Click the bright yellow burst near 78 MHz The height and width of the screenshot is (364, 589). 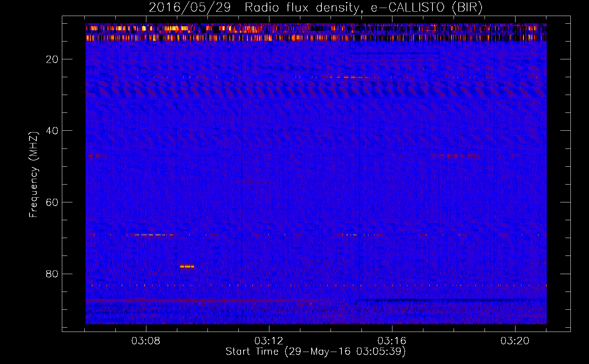pos(187,266)
